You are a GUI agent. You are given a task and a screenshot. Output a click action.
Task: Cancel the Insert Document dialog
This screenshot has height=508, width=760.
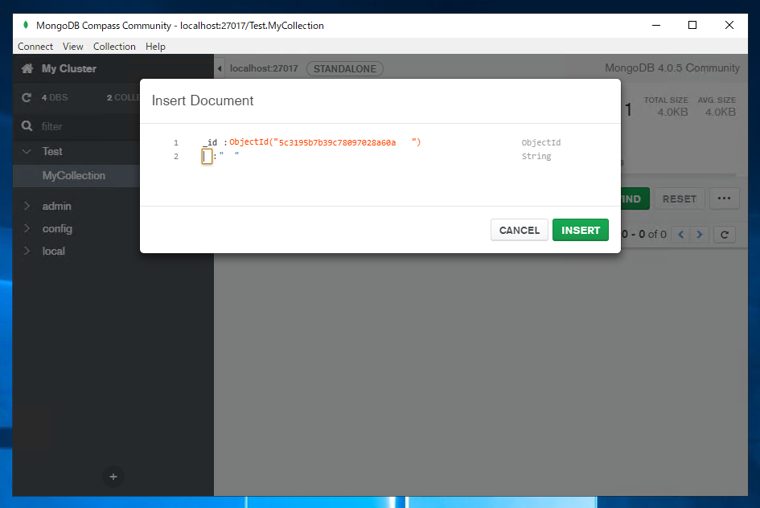(519, 230)
